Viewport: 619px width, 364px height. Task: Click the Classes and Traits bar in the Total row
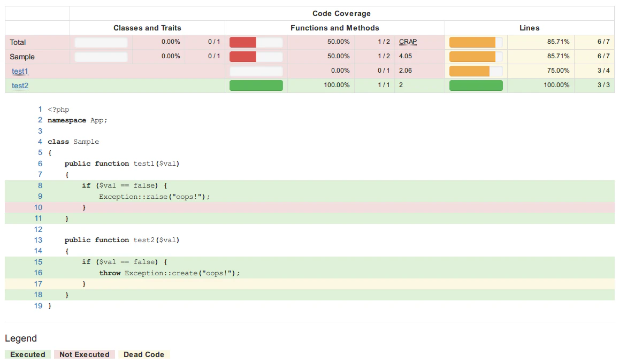pyautogui.click(x=101, y=42)
